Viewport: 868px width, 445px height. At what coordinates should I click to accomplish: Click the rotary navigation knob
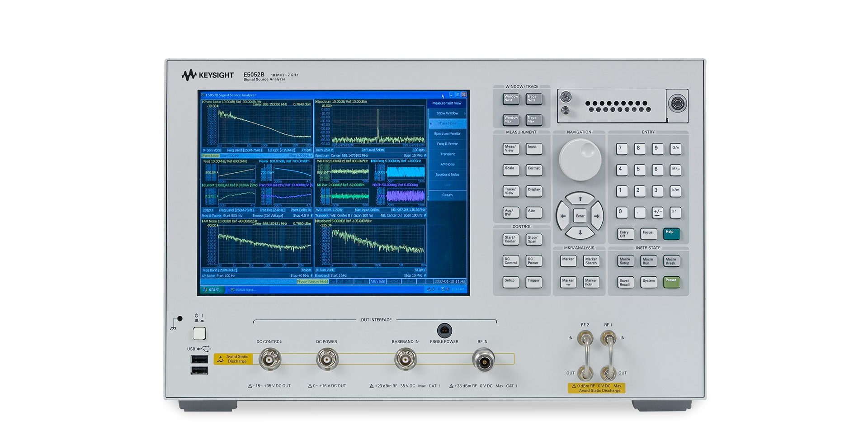[580, 160]
